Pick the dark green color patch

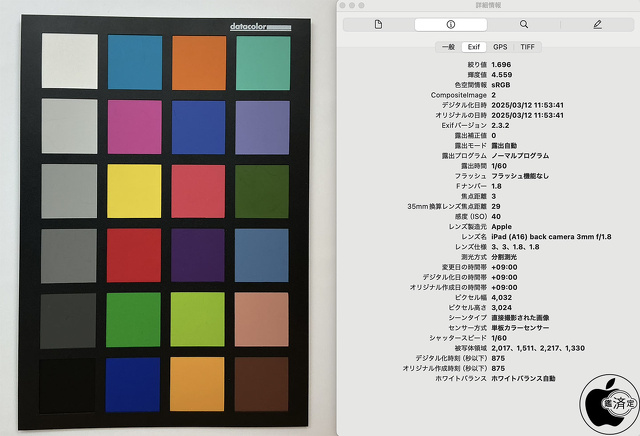[x=263, y=192]
